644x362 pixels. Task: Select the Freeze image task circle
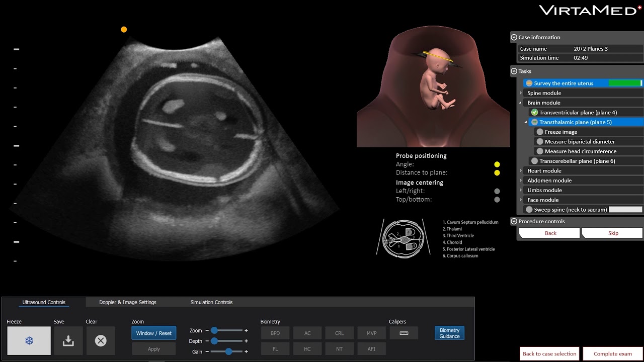(540, 132)
